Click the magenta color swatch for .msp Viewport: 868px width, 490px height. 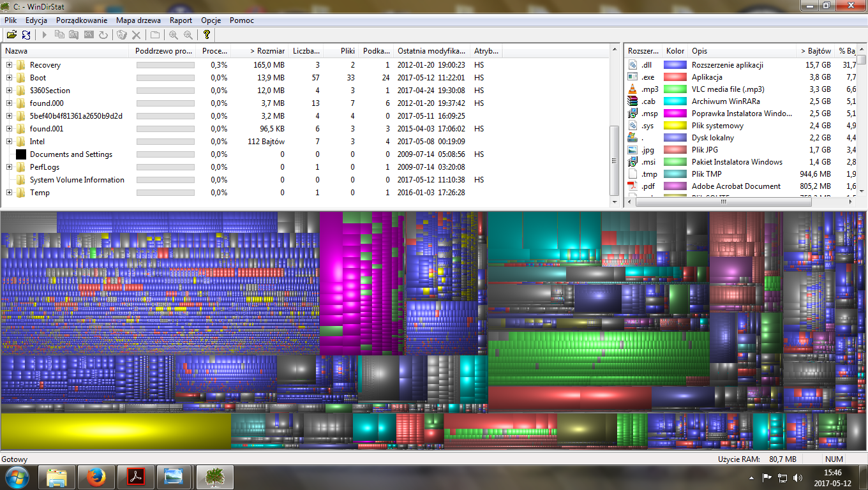675,114
